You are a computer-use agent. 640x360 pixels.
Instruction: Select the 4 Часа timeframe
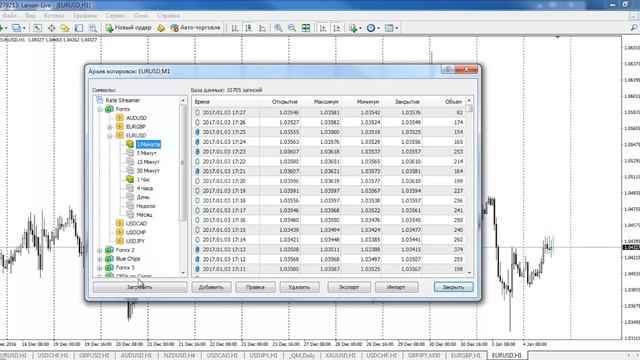144,189
